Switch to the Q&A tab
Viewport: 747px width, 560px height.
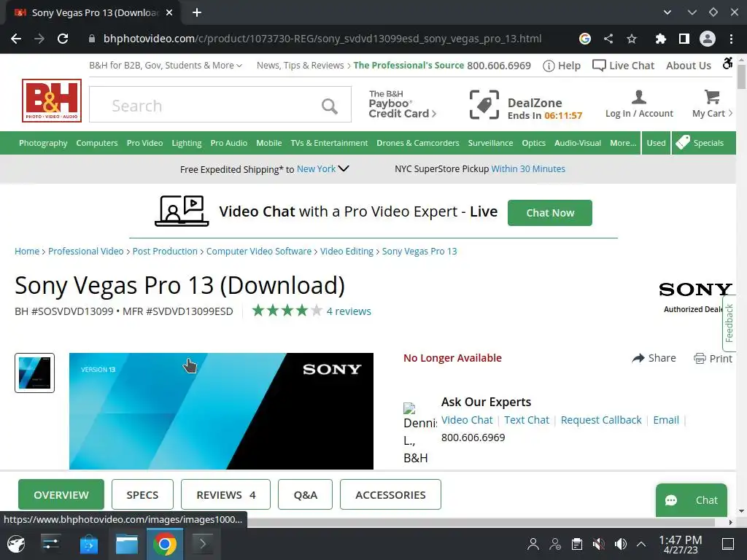click(x=306, y=495)
